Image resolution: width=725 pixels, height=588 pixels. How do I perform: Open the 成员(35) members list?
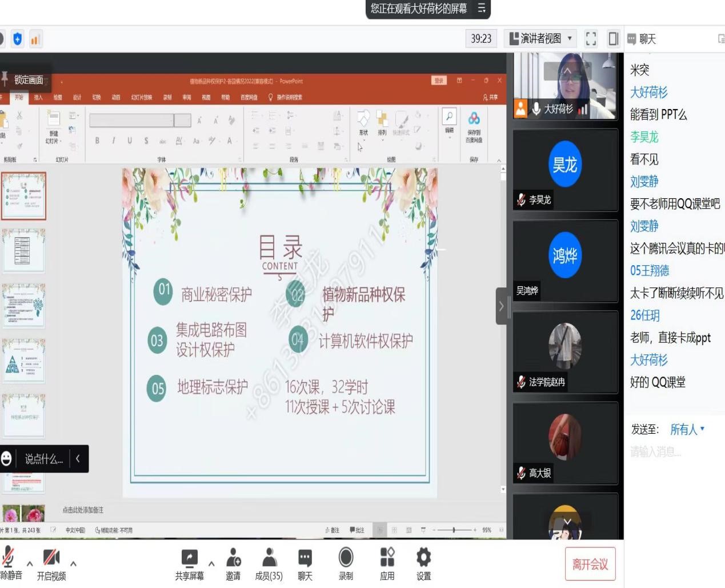tap(269, 558)
